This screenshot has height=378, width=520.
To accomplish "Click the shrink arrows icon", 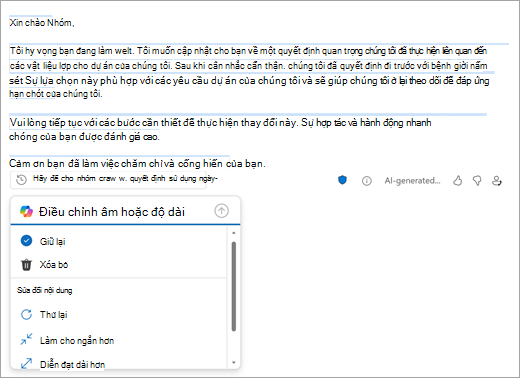I will pos(26,339).
